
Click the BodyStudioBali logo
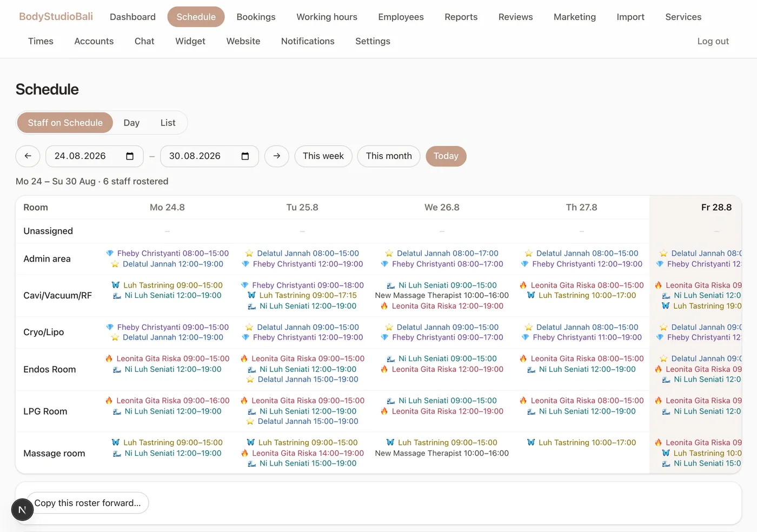pyautogui.click(x=56, y=16)
